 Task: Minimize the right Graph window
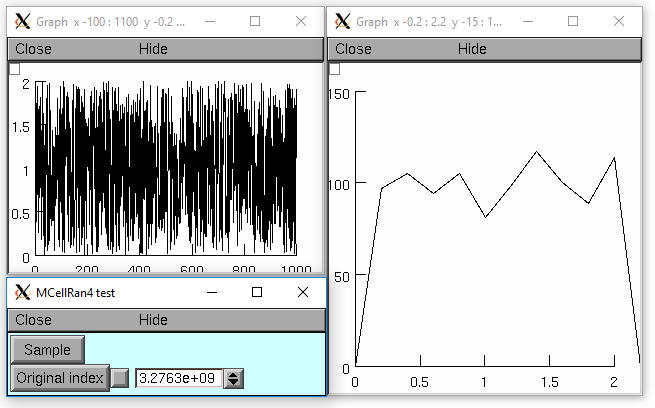(x=527, y=21)
